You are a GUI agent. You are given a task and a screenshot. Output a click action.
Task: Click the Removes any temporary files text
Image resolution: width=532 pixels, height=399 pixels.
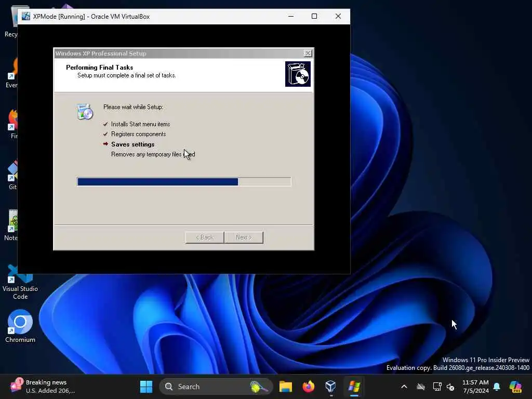click(153, 154)
